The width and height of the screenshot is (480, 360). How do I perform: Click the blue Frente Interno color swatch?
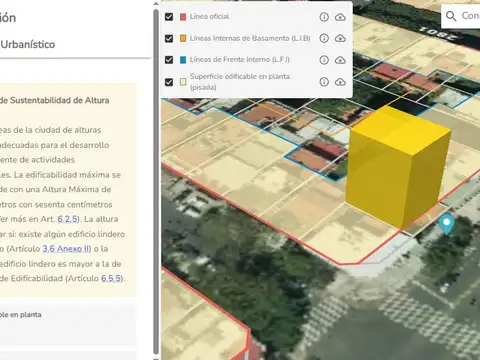tap(183, 60)
